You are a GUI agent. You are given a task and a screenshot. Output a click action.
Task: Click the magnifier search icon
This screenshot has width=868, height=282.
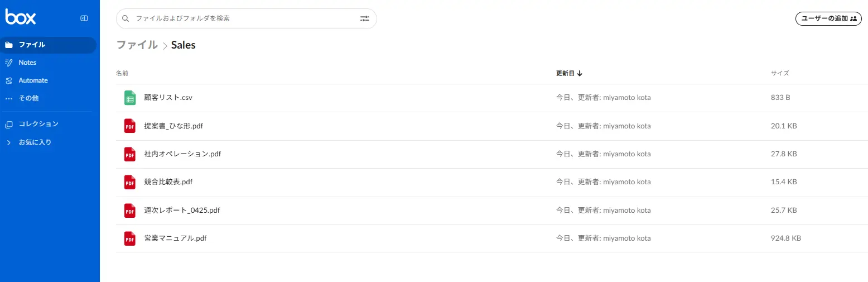click(126, 18)
